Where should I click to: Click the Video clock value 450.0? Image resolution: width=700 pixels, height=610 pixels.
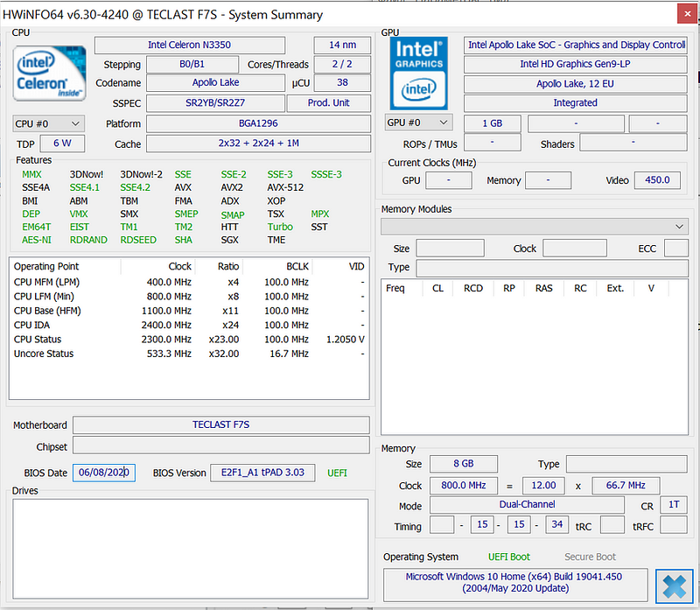(656, 180)
